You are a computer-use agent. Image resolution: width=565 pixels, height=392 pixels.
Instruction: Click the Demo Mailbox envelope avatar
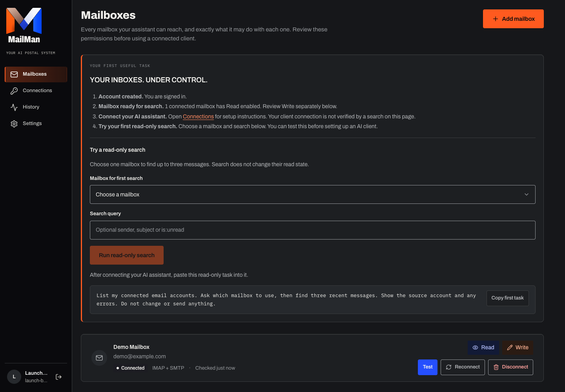[x=99, y=358]
